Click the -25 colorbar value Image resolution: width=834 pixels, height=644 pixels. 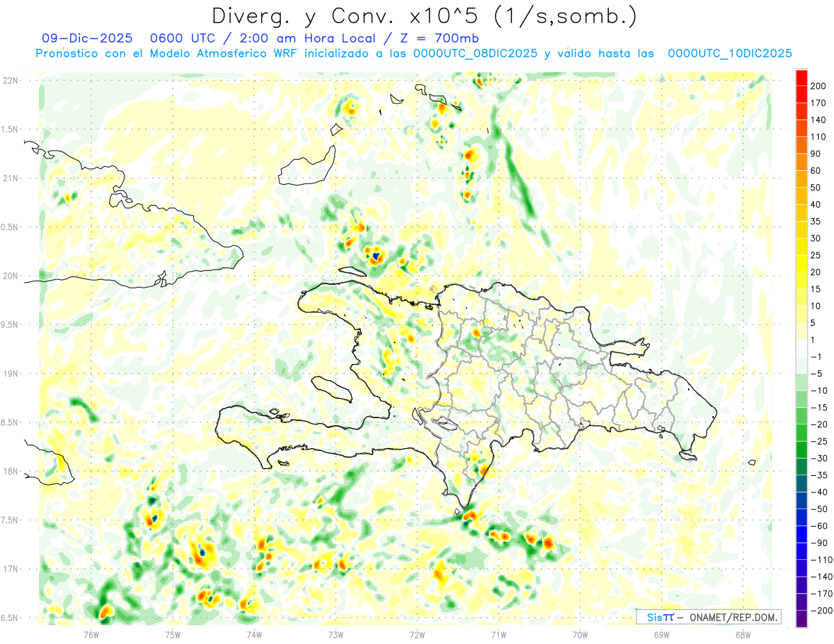pyautogui.click(x=818, y=441)
